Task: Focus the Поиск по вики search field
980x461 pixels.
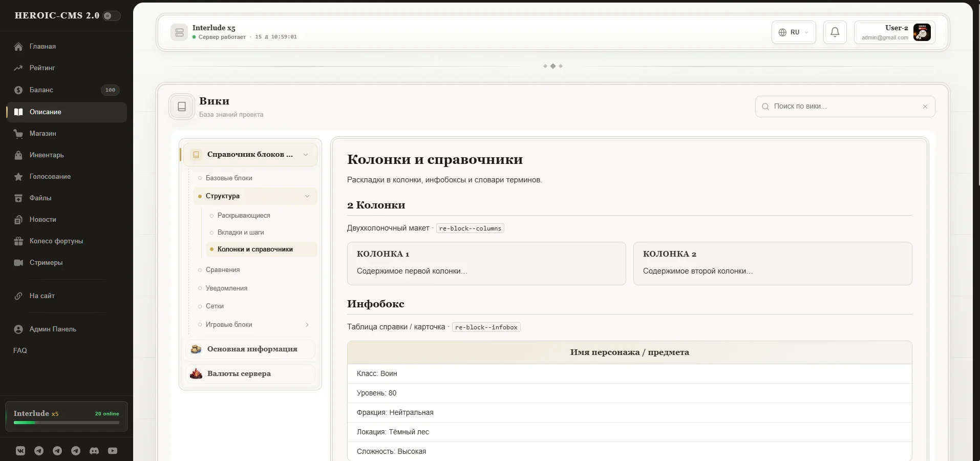Action: coord(845,107)
